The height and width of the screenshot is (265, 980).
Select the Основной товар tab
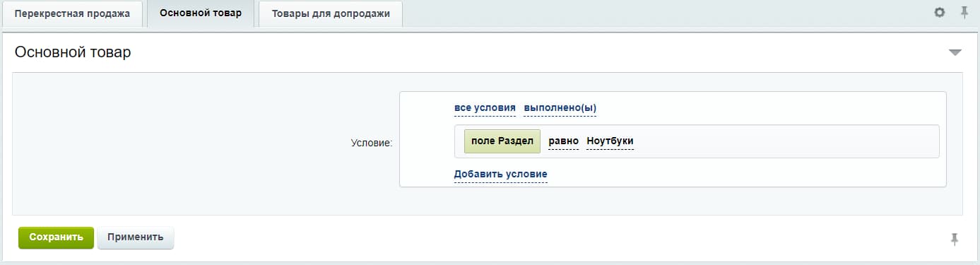point(201,14)
